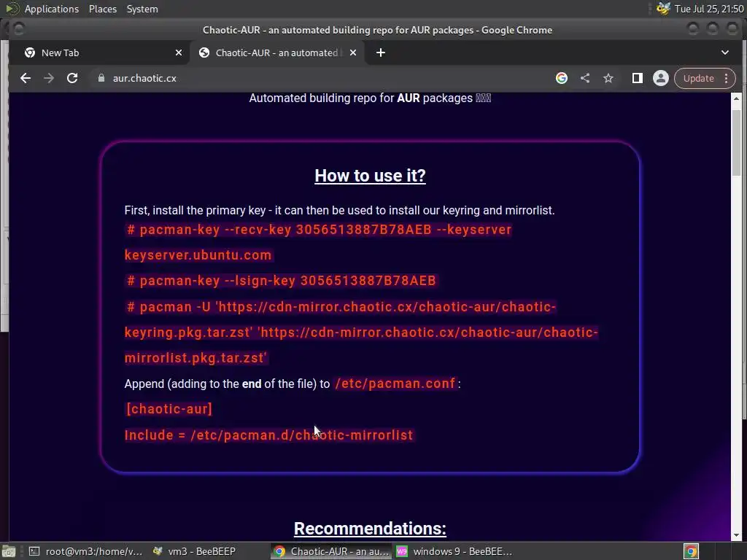Click the pacman-key --lsign-key command line
Image resolution: width=747 pixels, height=560 pixels.
point(281,281)
